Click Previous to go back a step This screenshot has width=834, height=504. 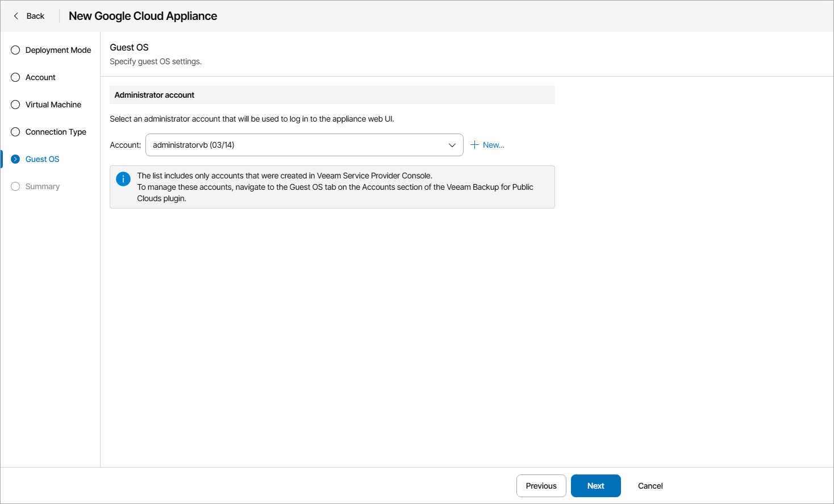541,486
